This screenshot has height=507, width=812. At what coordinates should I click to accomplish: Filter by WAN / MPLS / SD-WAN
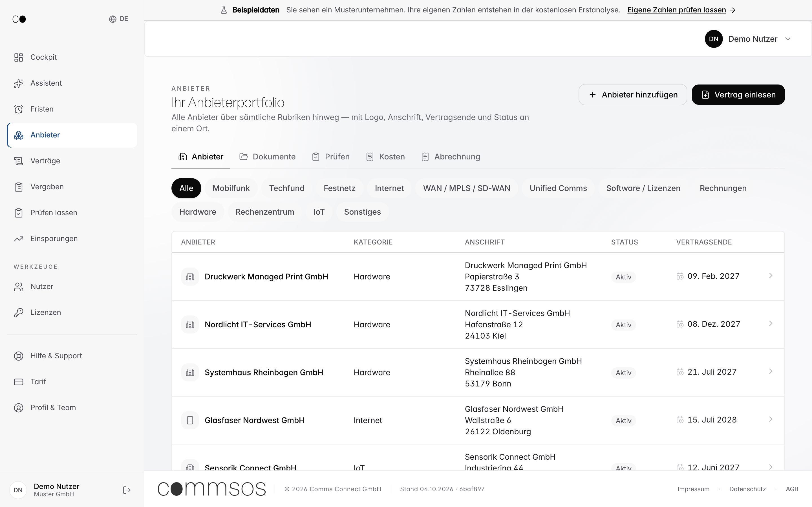click(x=466, y=188)
